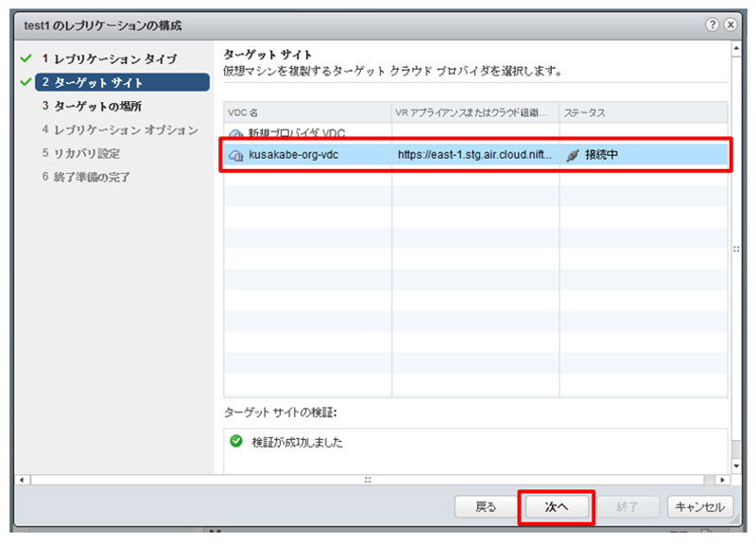Select step 5 リカバリ設定

(81, 153)
